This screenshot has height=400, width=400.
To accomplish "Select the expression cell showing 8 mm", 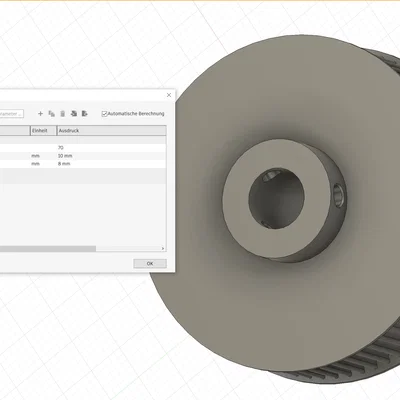I will click(x=112, y=164).
